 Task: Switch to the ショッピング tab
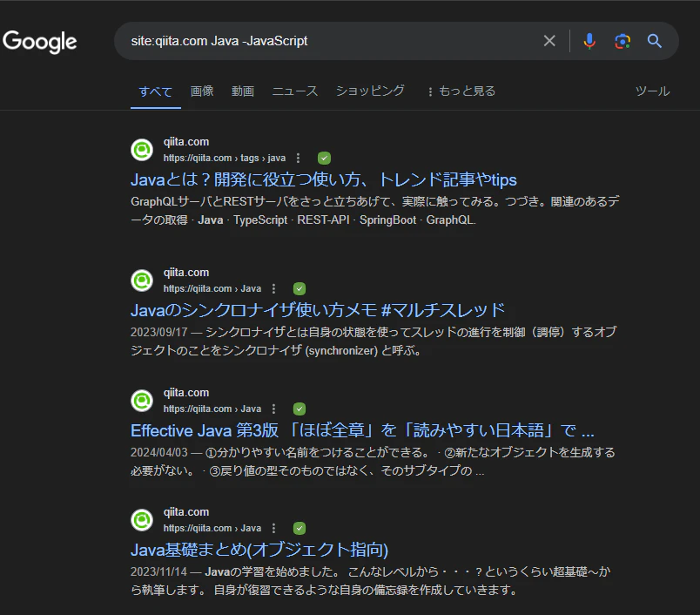(370, 91)
